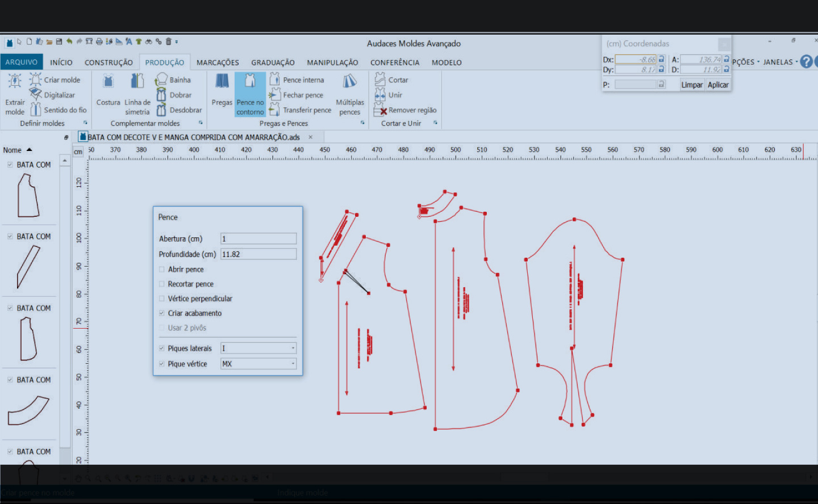Click the trash bin icon in quick toolbar
This screenshot has width=818, height=504.
point(168,41)
